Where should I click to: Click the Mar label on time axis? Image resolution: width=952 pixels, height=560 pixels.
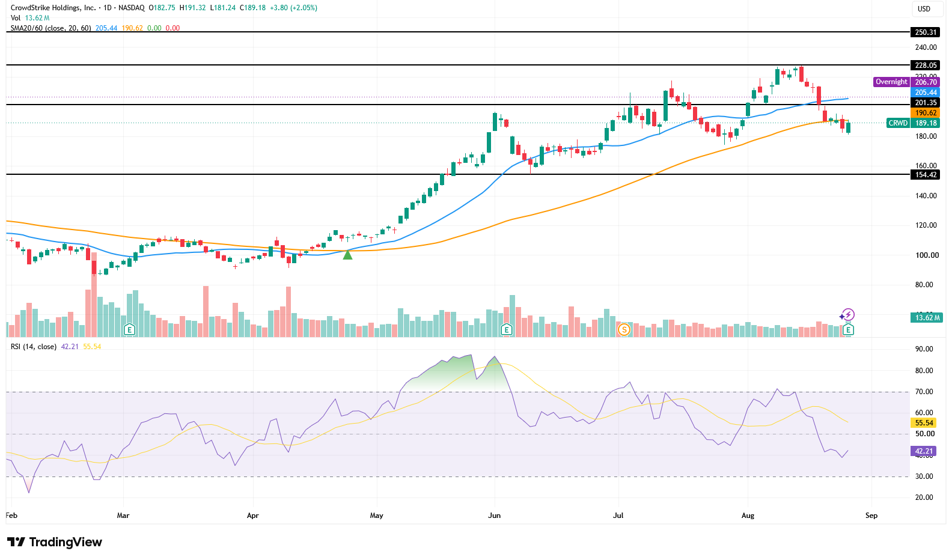point(123,516)
